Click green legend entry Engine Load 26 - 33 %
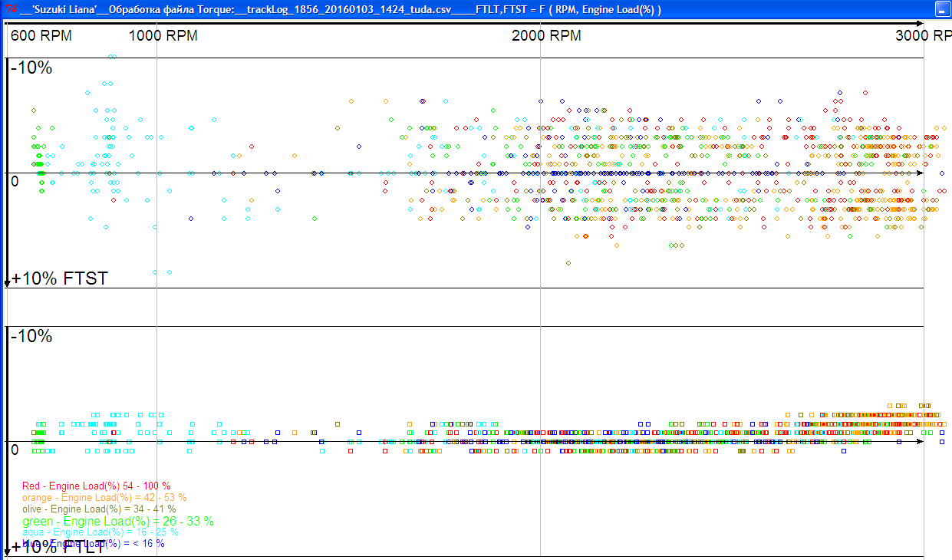Viewport: 952px width, 560px height. 118,522
